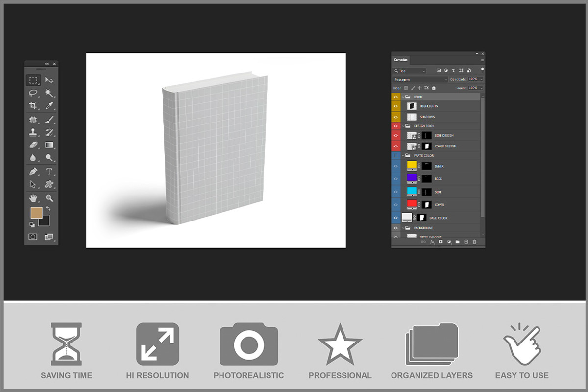Open the Camadas panel menu

click(x=482, y=60)
